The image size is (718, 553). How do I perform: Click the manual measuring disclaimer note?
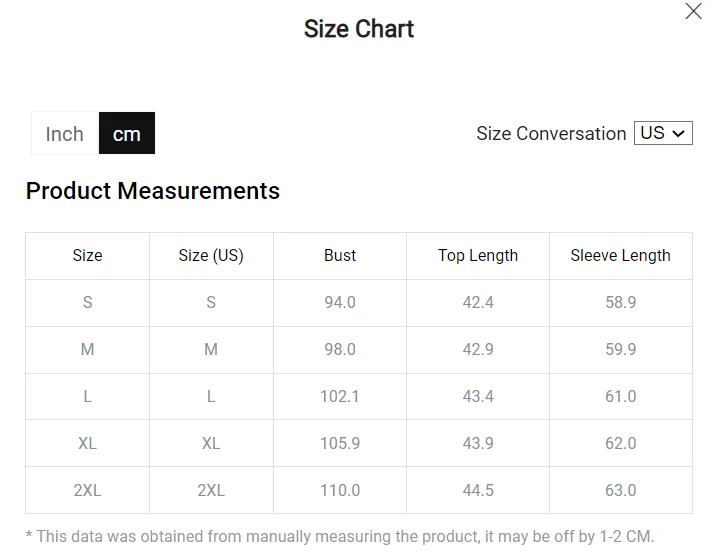tap(340, 537)
